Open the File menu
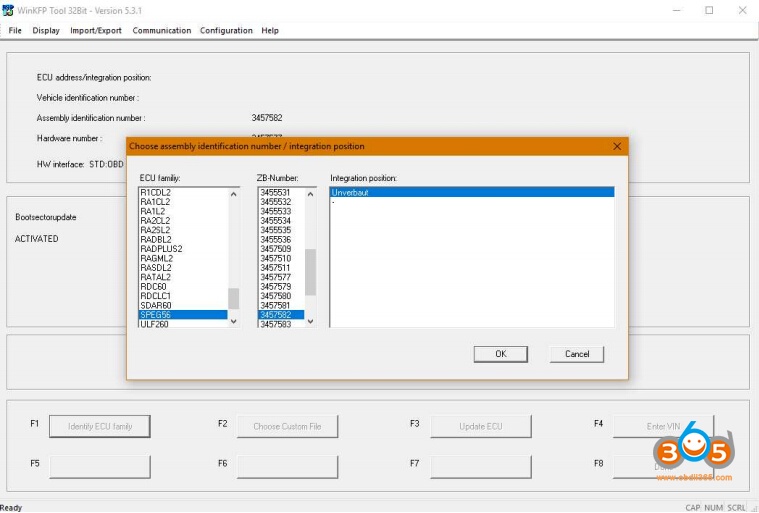The height and width of the screenshot is (513, 759). (x=15, y=31)
